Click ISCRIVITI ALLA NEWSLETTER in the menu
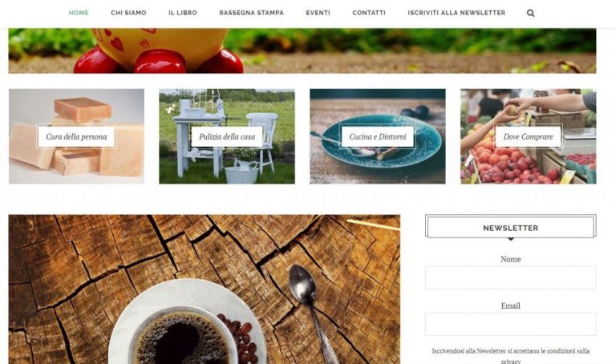 [x=456, y=13]
